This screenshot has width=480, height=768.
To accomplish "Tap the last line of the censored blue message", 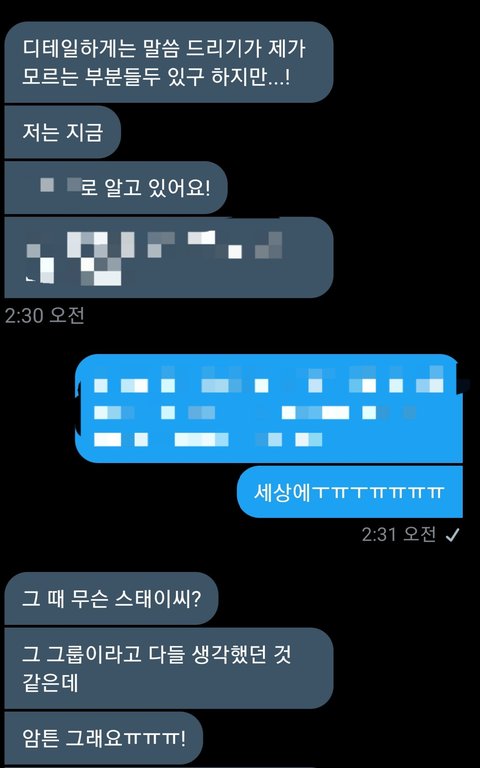I will coord(208,439).
